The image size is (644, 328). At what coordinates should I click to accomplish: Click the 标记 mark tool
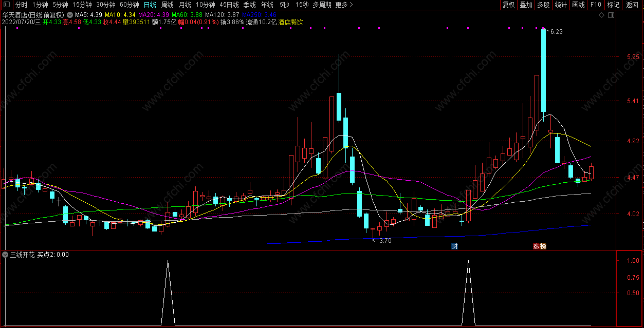(613, 5)
